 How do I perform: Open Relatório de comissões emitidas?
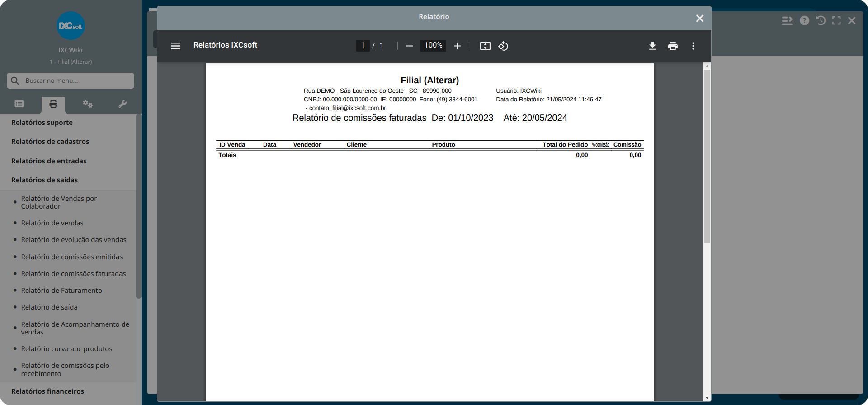(x=72, y=257)
